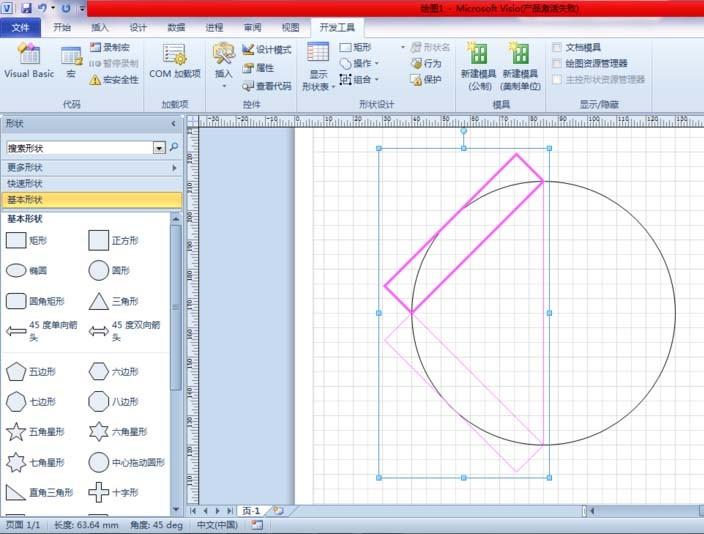
Task: Click 显示形状表 show ShapeSheet
Action: [318, 66]
